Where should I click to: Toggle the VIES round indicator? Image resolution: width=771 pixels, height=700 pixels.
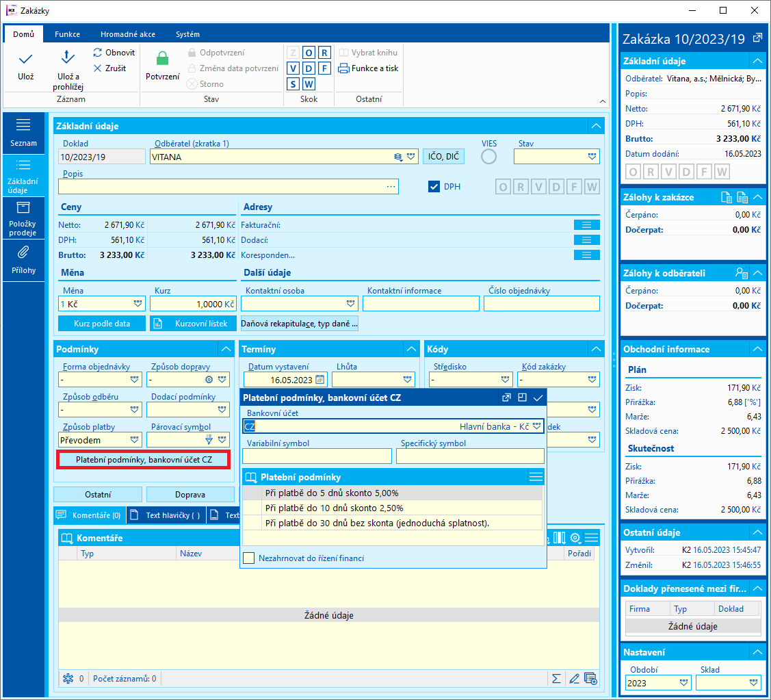coord(489,157)
